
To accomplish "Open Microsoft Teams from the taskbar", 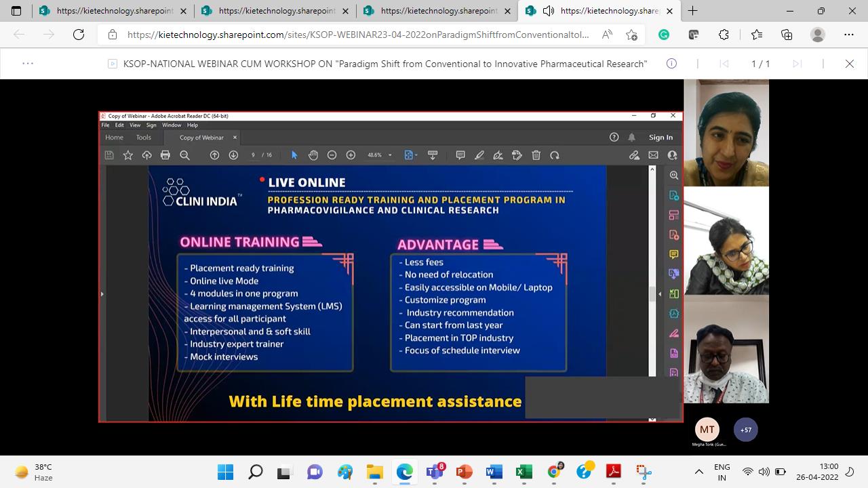I will click(434, 472).
